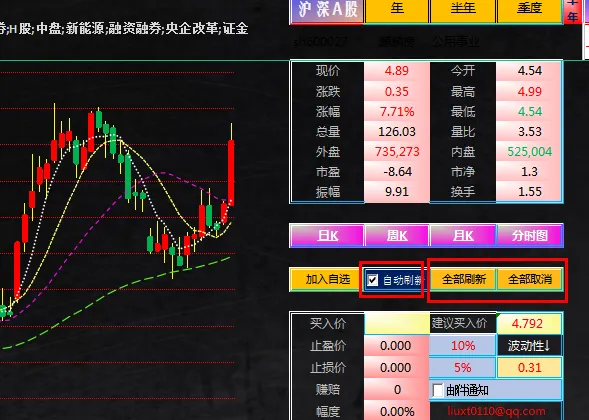This screenshot has width=589, height=420.
Task: Click the 振幅 value 9.91
Action: [x=397, y=192]
